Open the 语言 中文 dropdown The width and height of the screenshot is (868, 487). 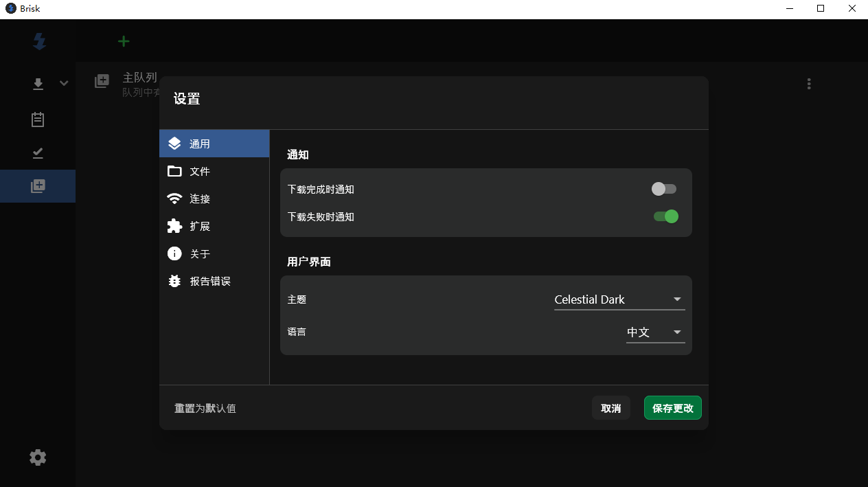click(655, 332)
